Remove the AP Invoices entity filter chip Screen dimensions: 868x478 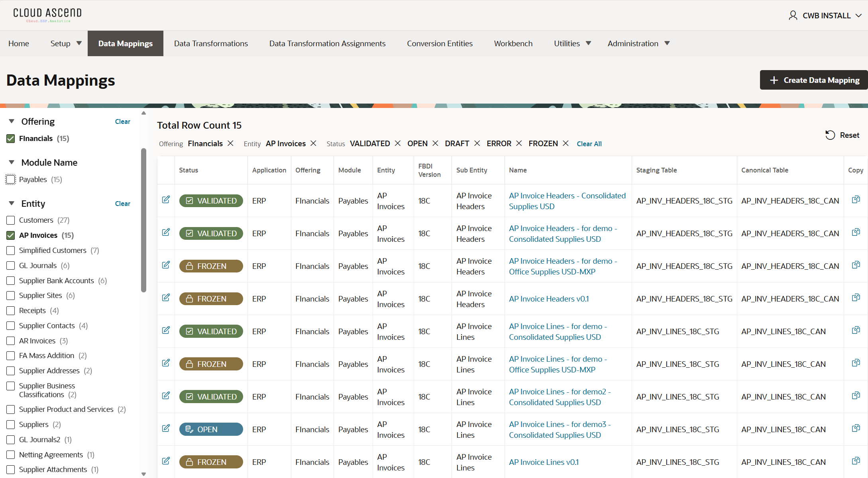(x=313, y=143)
